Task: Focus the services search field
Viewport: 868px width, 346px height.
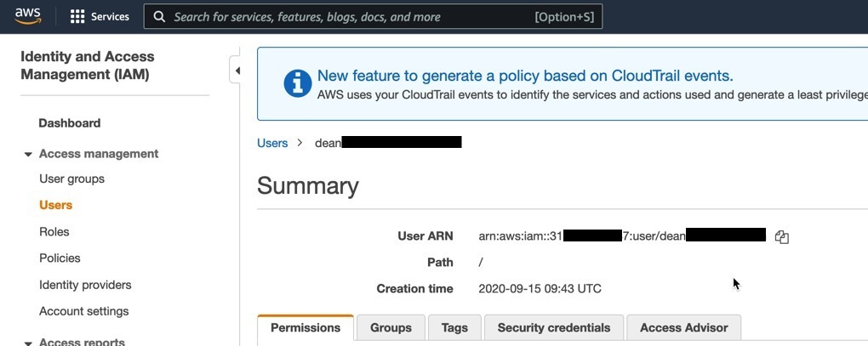Action: point(373,17)
